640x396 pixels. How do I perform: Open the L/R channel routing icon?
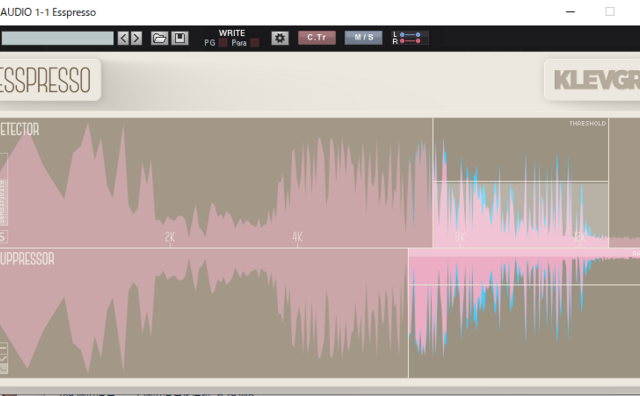click(410, 38)
